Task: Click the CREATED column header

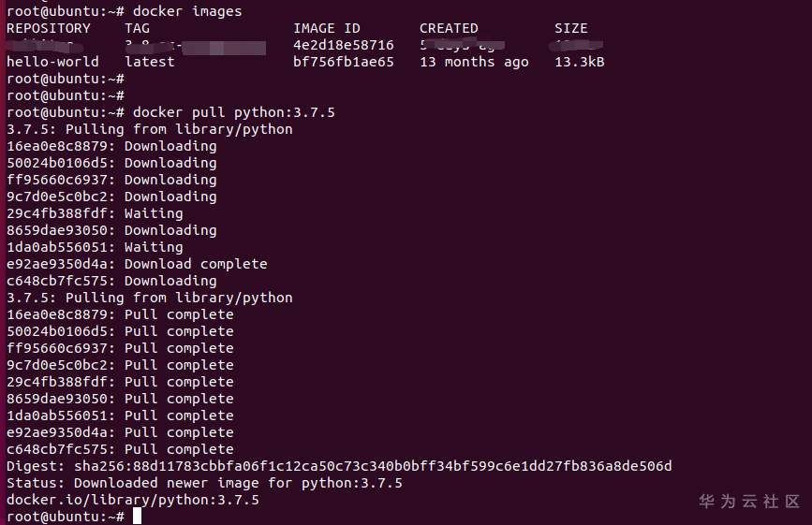Action: point(449,28)
